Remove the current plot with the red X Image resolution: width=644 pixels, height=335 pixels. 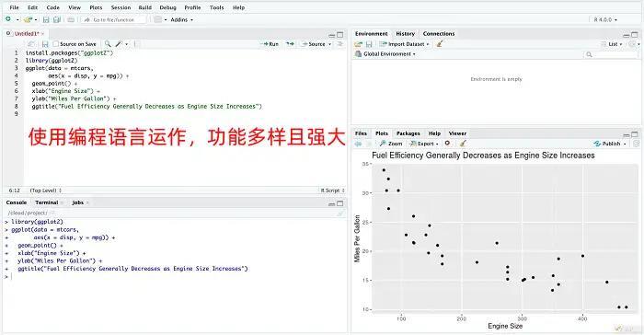point(447,144)
